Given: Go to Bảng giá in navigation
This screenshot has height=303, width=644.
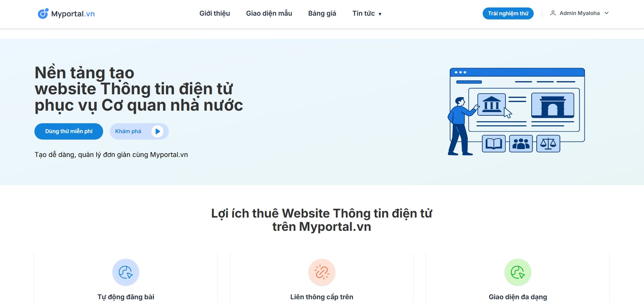Looking at the screenshot, I should point(322,14).
